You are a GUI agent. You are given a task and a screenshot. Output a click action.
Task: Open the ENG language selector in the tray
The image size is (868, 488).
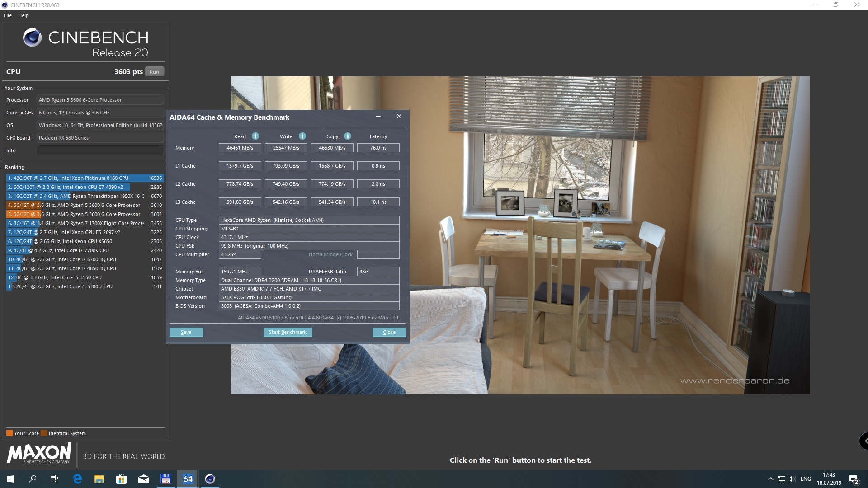[806, 479]
